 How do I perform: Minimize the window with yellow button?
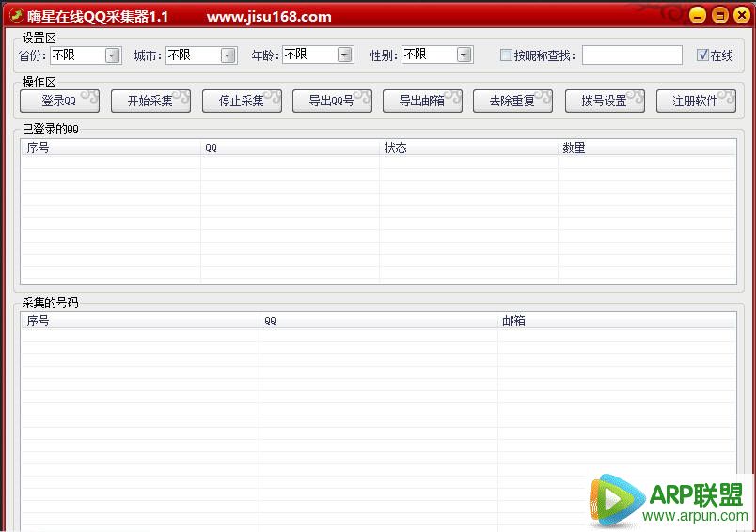[x=697, y=15]
